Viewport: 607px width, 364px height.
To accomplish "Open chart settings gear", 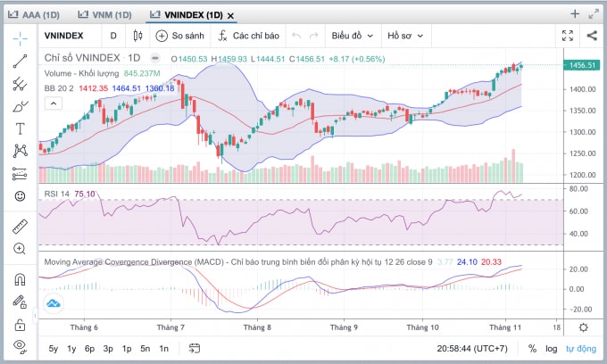I will click(584, 327).
